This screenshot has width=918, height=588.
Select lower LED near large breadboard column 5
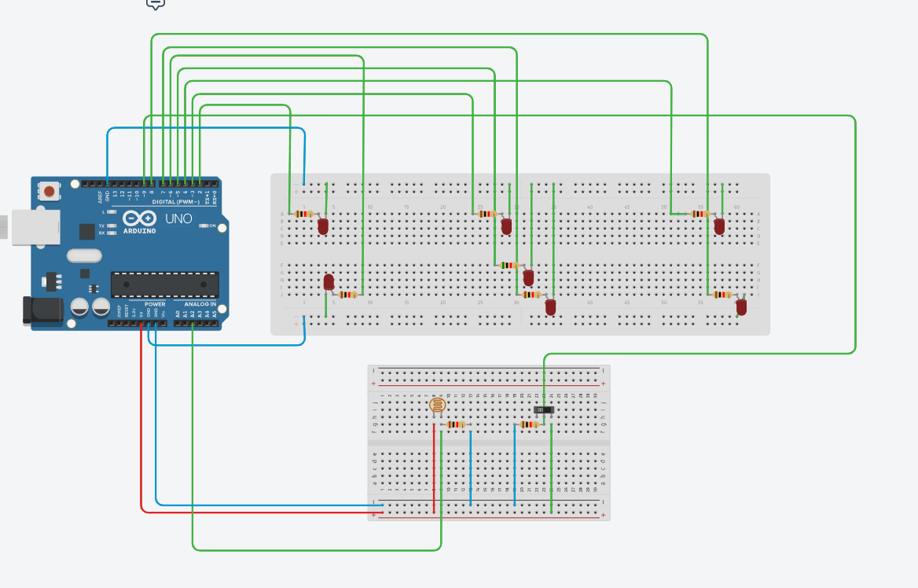pyautogui.click(x=329, y=281)
